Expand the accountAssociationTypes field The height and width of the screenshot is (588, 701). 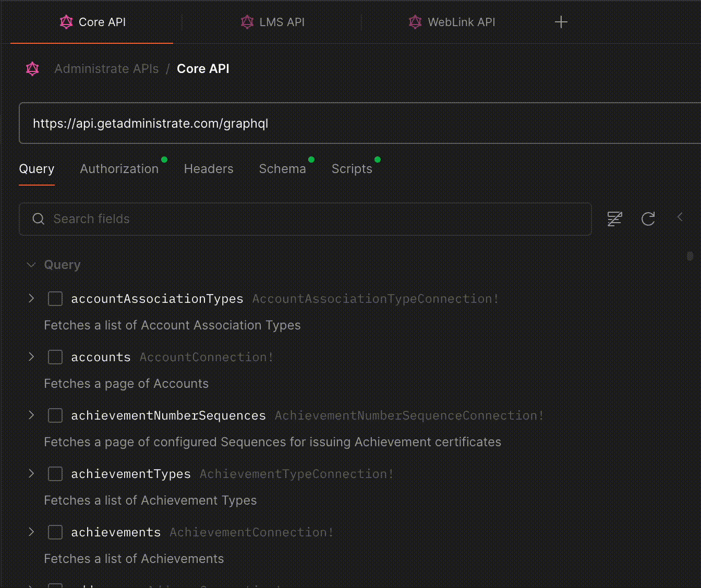coord(31,298)
